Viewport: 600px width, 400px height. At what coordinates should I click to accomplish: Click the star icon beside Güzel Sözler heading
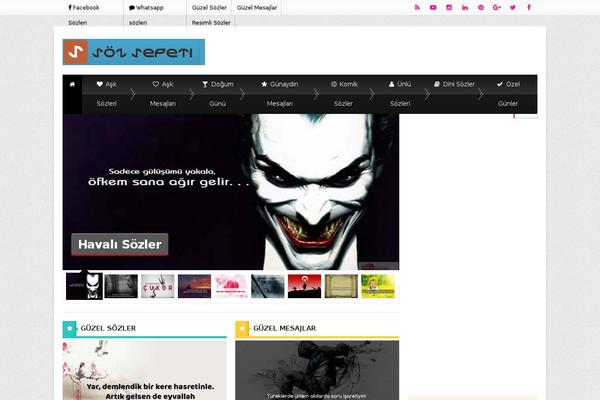[70, 328]
